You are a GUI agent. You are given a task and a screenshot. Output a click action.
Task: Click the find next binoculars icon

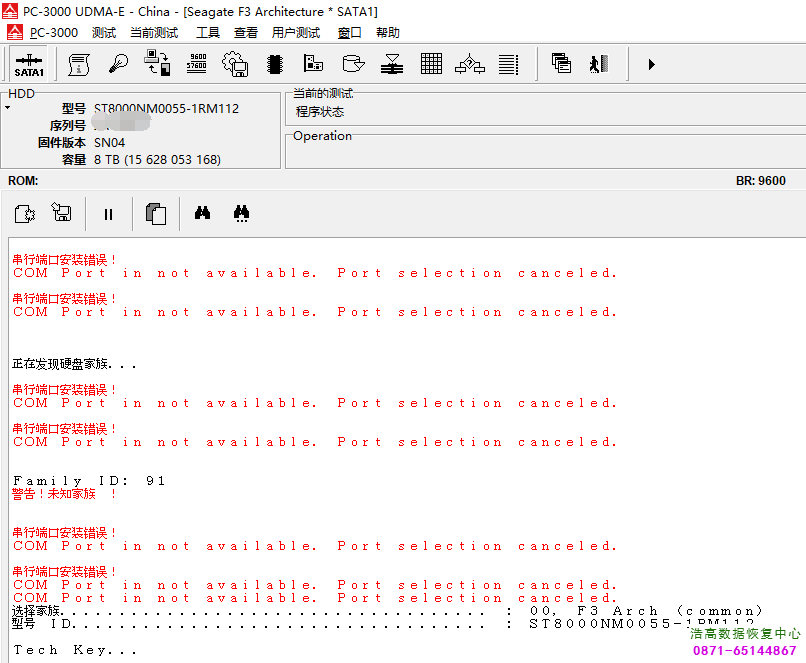click(241, 214)
